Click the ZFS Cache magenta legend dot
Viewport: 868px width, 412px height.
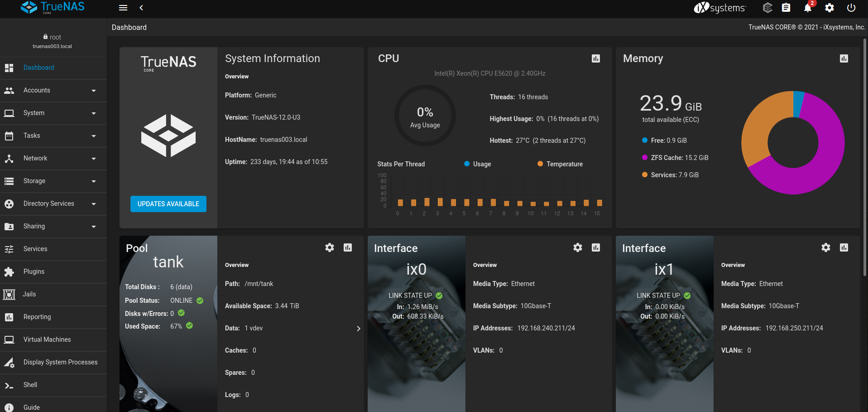coord(645,158)
